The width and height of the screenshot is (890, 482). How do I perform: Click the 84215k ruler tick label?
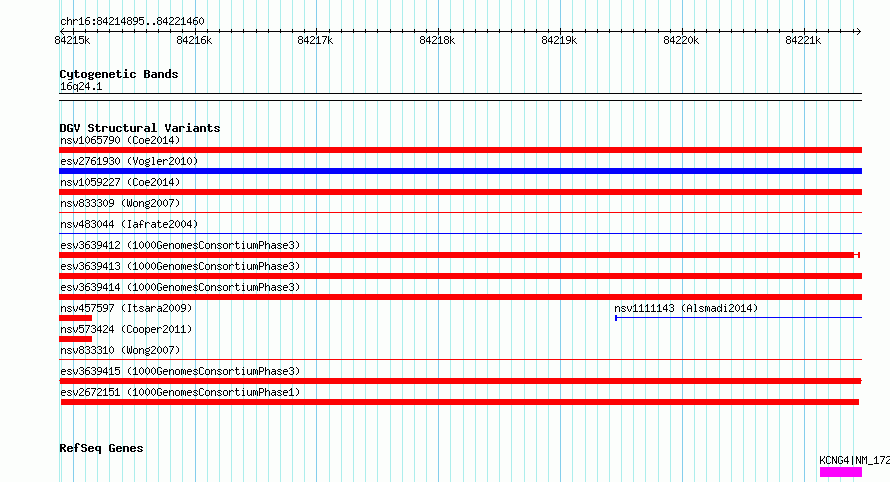pyautogui.click(x=72, y=40)
